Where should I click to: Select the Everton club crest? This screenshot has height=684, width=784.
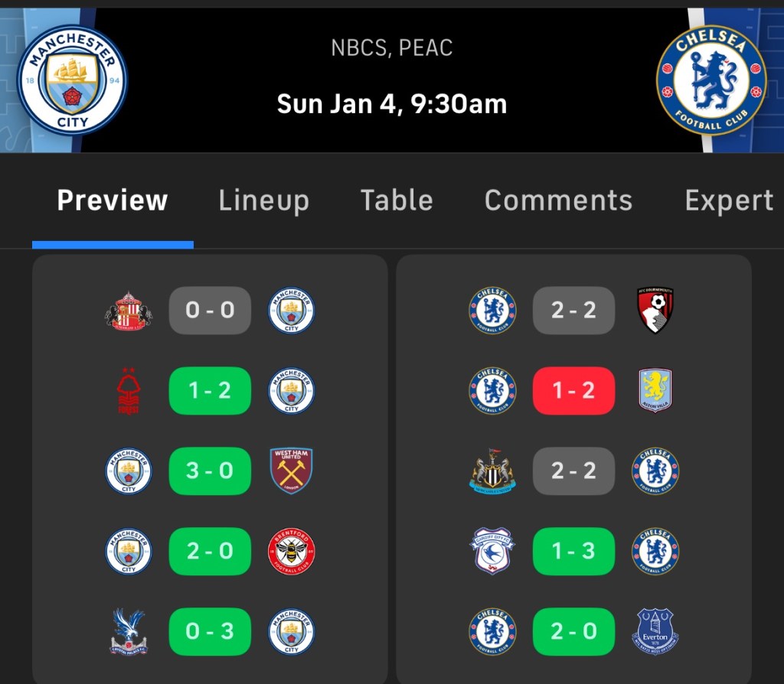655,632
